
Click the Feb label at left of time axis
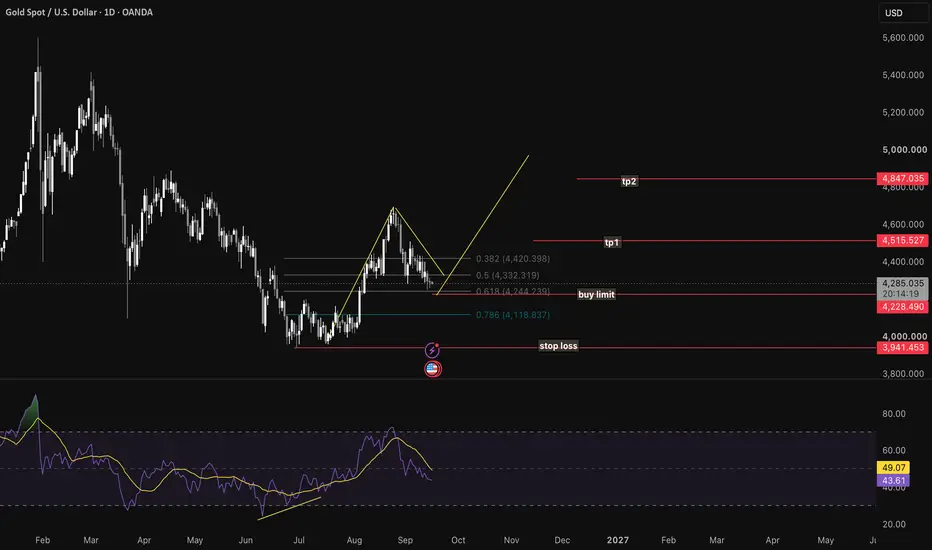coord(42,540)
